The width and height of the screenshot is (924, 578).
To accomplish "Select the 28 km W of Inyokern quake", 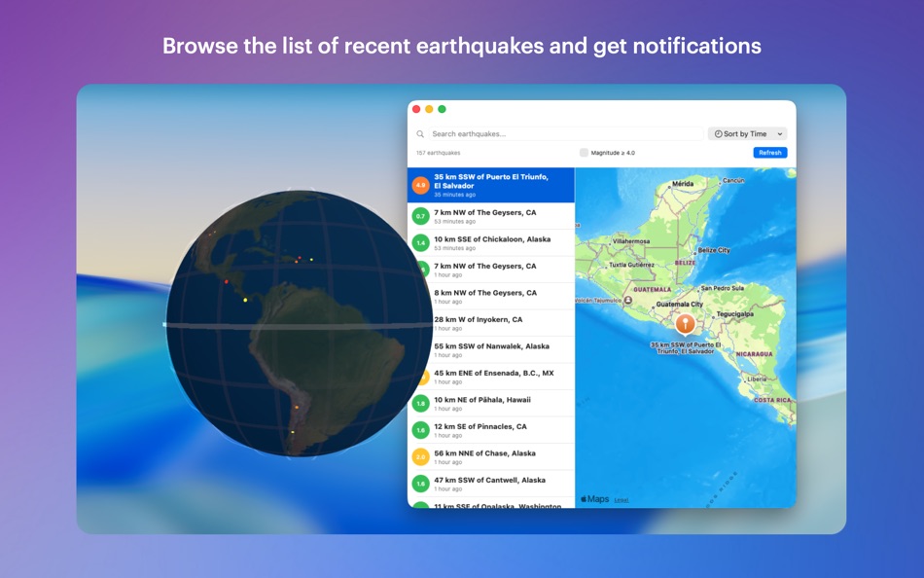I will [484, 319].
